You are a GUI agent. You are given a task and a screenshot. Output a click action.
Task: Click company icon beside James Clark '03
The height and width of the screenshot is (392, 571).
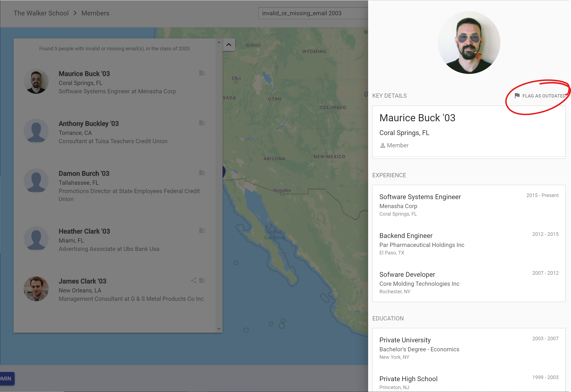(202, 280)
